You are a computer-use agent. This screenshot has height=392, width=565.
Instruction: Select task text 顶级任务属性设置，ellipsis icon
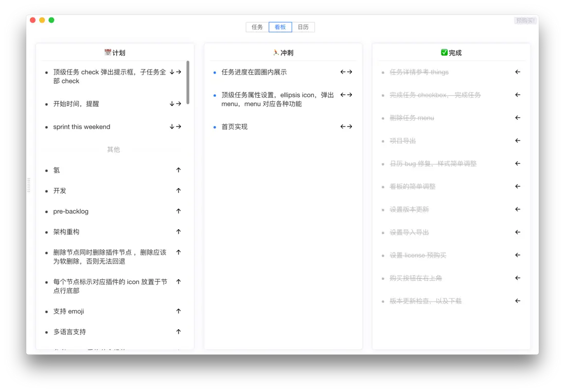point(277,99)
